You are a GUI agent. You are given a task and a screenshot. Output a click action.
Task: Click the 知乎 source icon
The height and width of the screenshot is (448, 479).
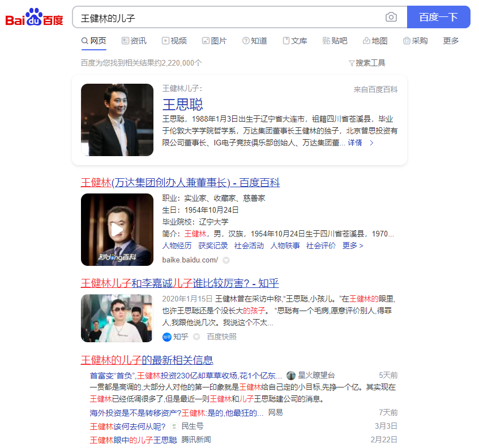pos(167,337)
